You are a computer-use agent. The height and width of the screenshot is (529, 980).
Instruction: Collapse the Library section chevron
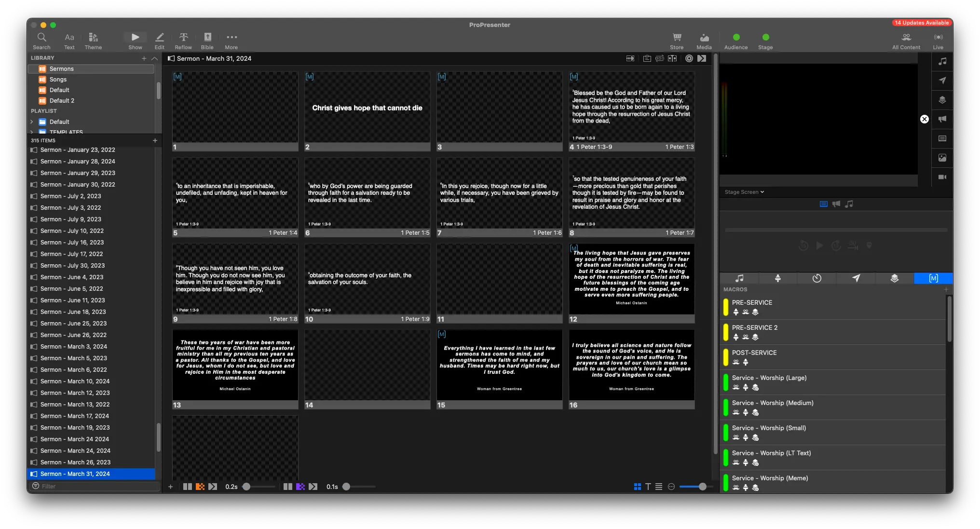coord(154,58)
